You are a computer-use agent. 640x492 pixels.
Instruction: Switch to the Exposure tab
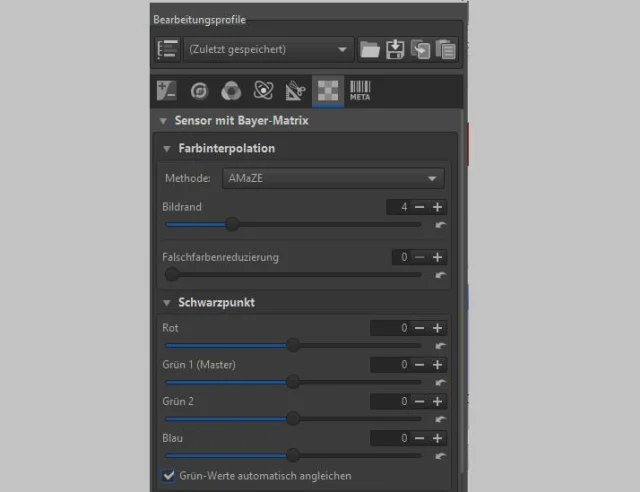[x=167, y=91]
